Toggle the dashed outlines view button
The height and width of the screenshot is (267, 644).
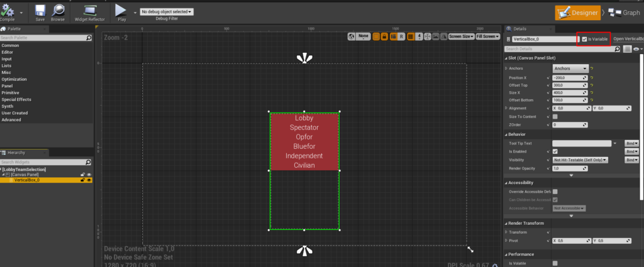point(376,36)
